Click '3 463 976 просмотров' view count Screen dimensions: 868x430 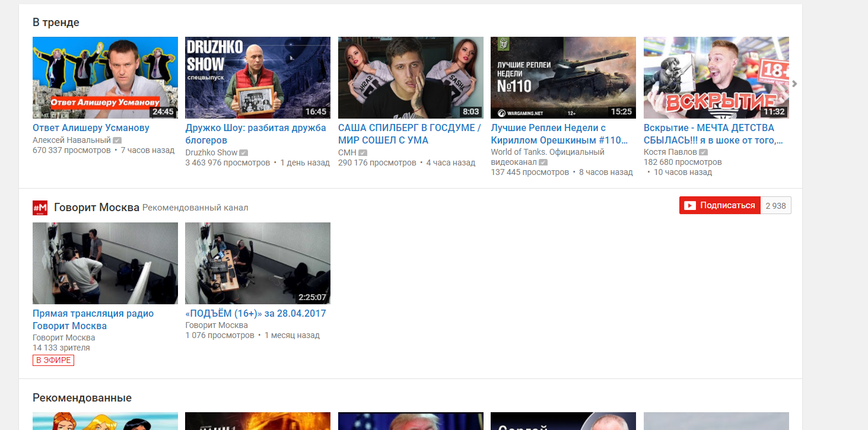[228, 163]
